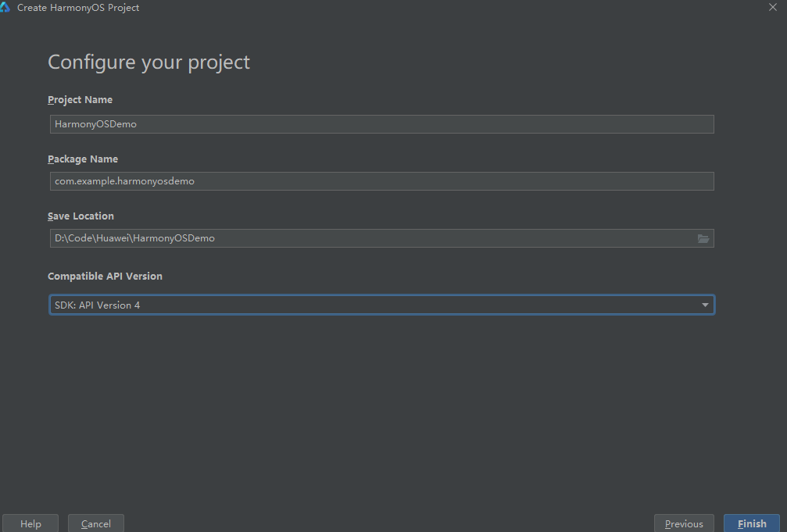Click the D:\Code\Huawei\HarmonyOSDemo path text
This screenshot has width=787, height=532.
pos(134,238)
